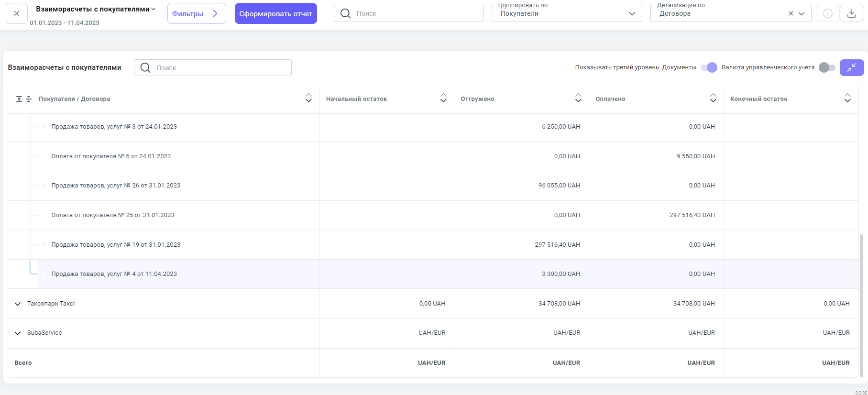Click the download report icon
The height and width of the screenshot is (395, 868).
click(x=851, y=13)
